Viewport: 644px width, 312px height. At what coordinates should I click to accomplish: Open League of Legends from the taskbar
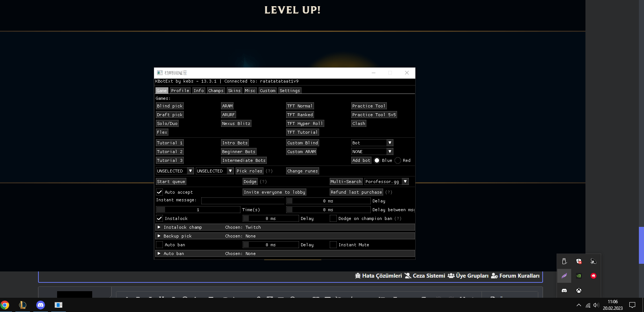23,305
